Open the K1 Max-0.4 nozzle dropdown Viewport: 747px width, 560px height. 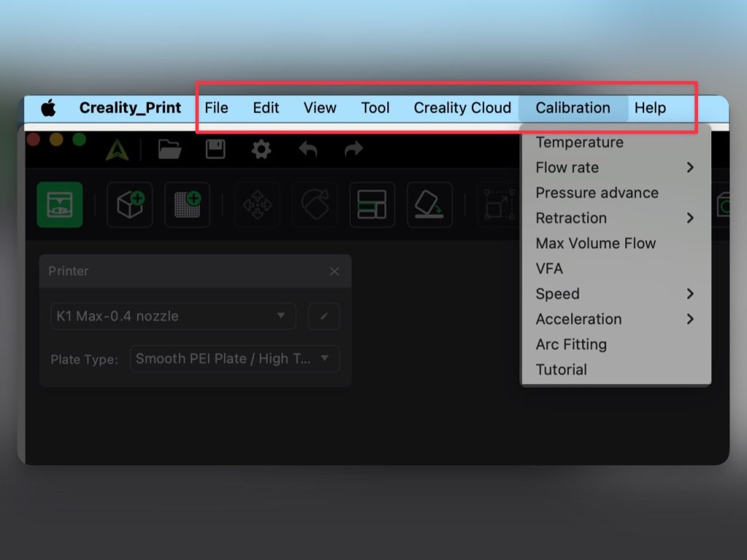(x=173, y=316)
